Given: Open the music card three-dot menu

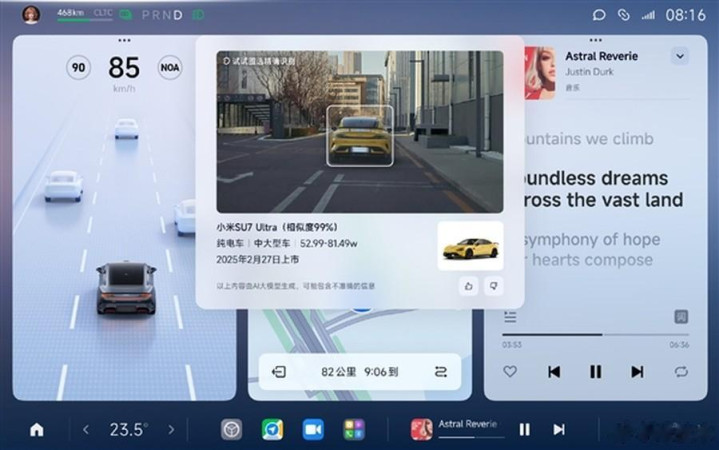Looking at the screenshot, I should coord(596,40).
